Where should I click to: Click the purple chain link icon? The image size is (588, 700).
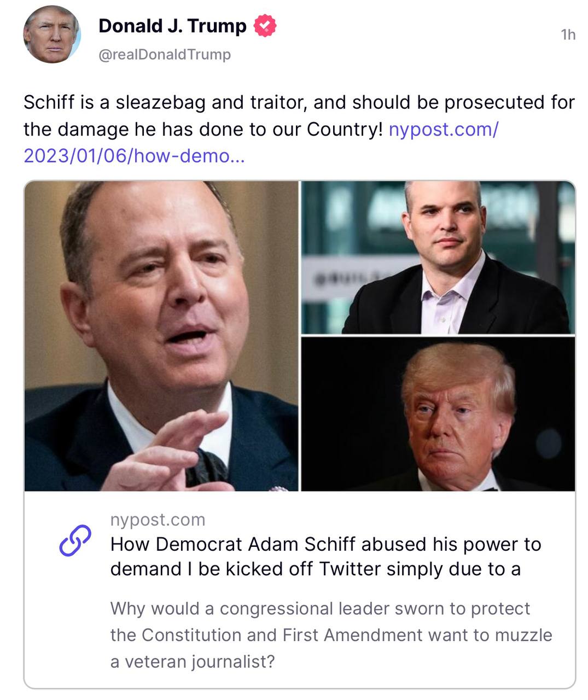coord(75,540)
